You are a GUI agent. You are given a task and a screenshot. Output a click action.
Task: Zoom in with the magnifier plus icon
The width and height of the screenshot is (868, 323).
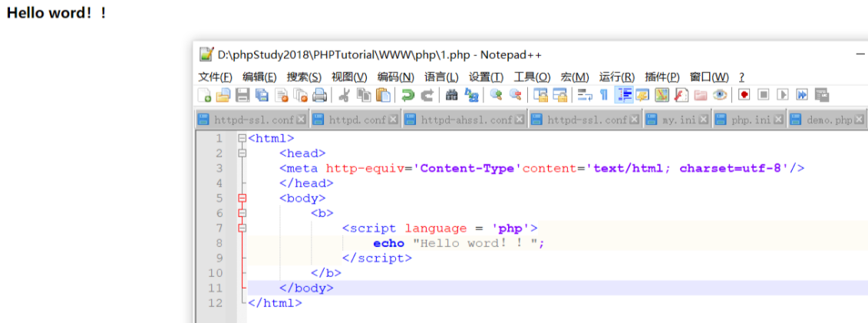coord(496,95)
